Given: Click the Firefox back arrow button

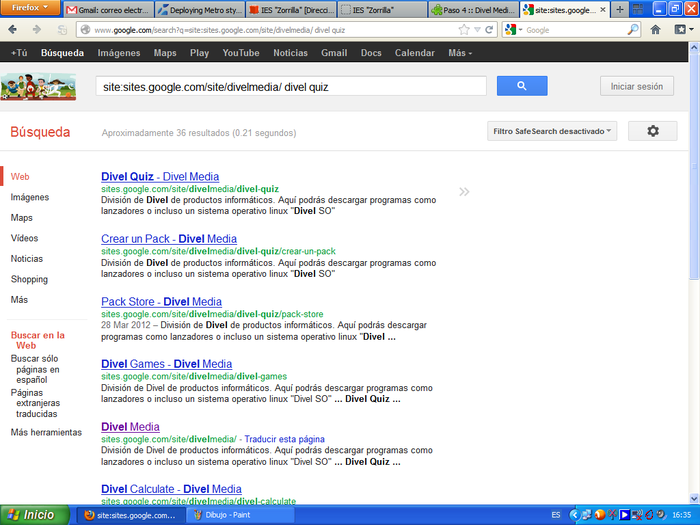Looking at the screenshot, I should tap(12, 30).
